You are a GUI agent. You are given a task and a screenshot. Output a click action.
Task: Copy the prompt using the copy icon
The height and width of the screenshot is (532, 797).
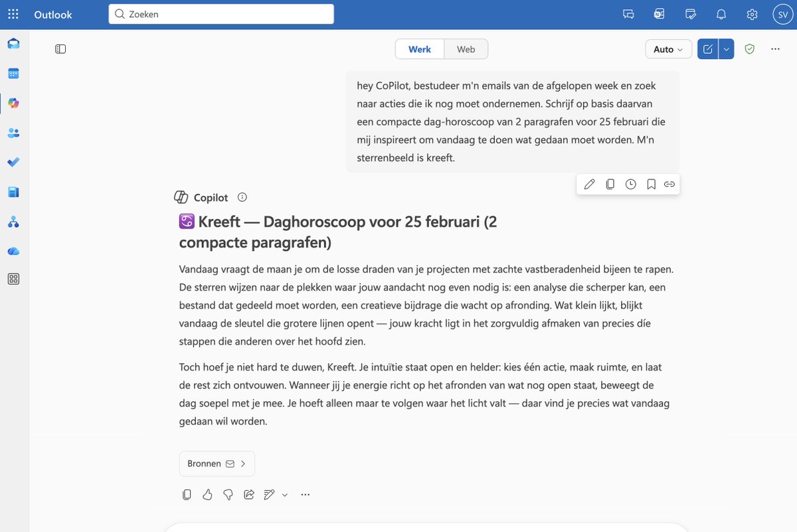click(x=610, y=184)
